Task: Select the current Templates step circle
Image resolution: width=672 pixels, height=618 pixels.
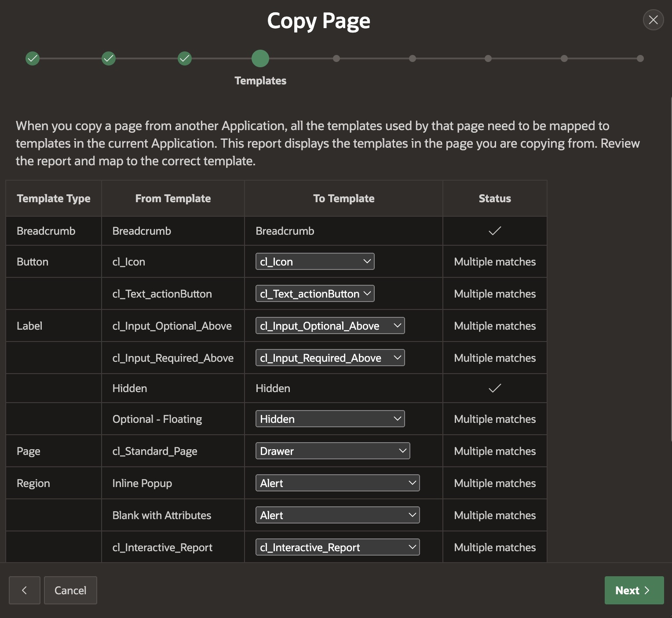Action: point(260,58)
